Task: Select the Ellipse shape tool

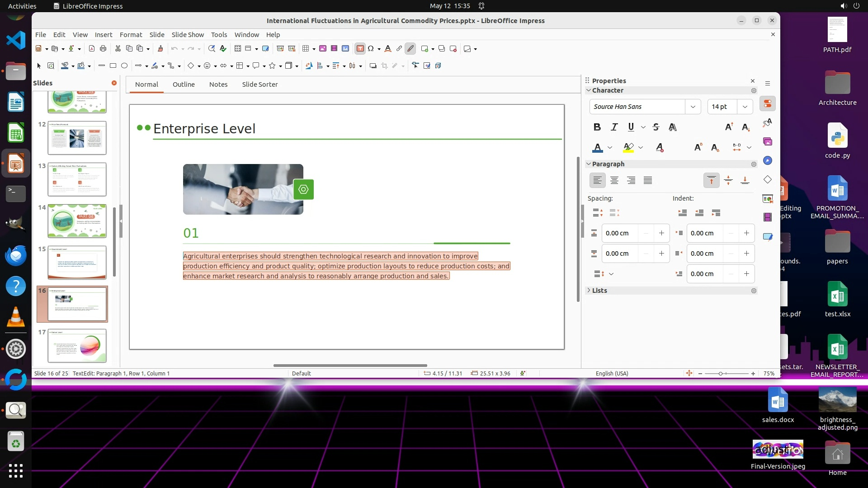Action: point(124,66)
